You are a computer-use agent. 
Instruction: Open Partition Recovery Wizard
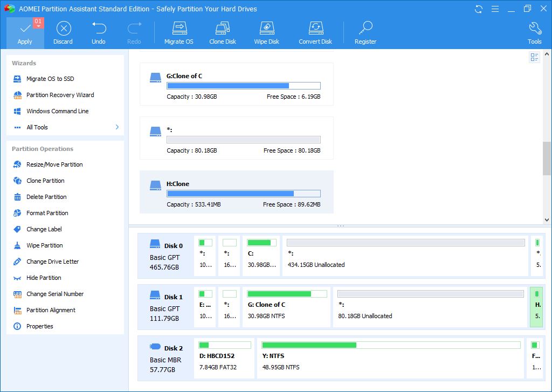60,95
